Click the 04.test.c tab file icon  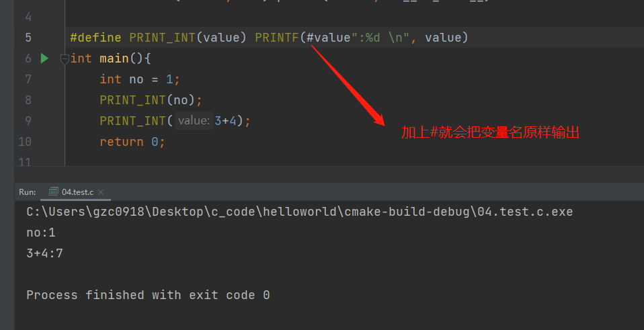(53, 192)
